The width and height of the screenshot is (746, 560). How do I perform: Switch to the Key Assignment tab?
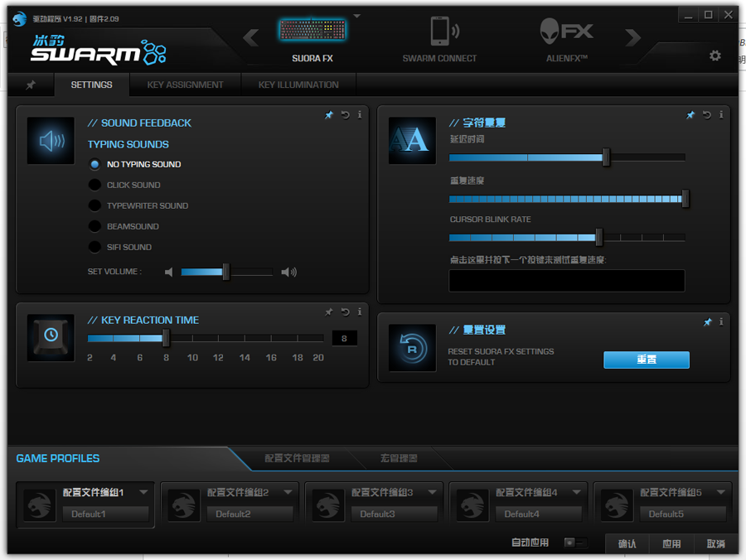coord(185,84)
